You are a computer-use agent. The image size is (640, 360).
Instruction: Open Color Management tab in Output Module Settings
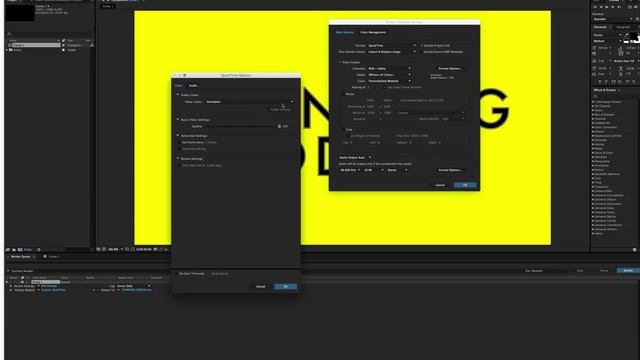pyautogui.click(x=373, y=32)
